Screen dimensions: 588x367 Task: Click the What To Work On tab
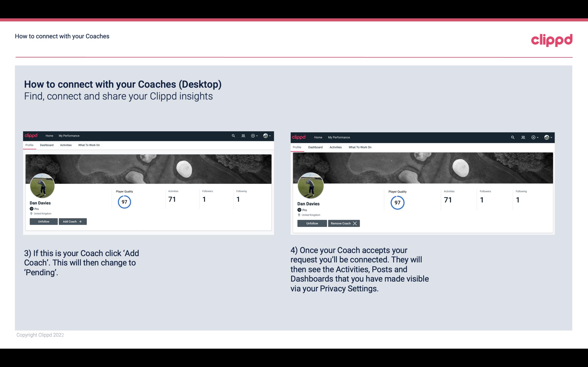coord(88,145)
